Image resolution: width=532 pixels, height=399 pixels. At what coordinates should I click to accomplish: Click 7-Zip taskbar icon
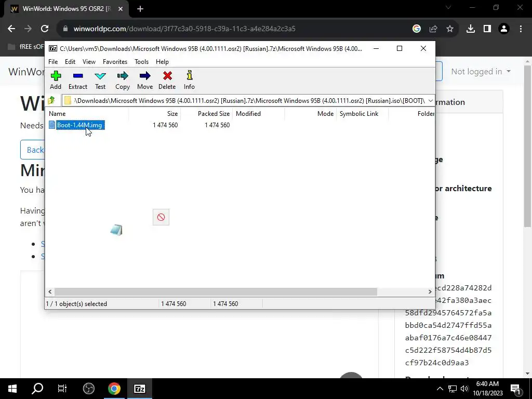[x=139, y=389]
